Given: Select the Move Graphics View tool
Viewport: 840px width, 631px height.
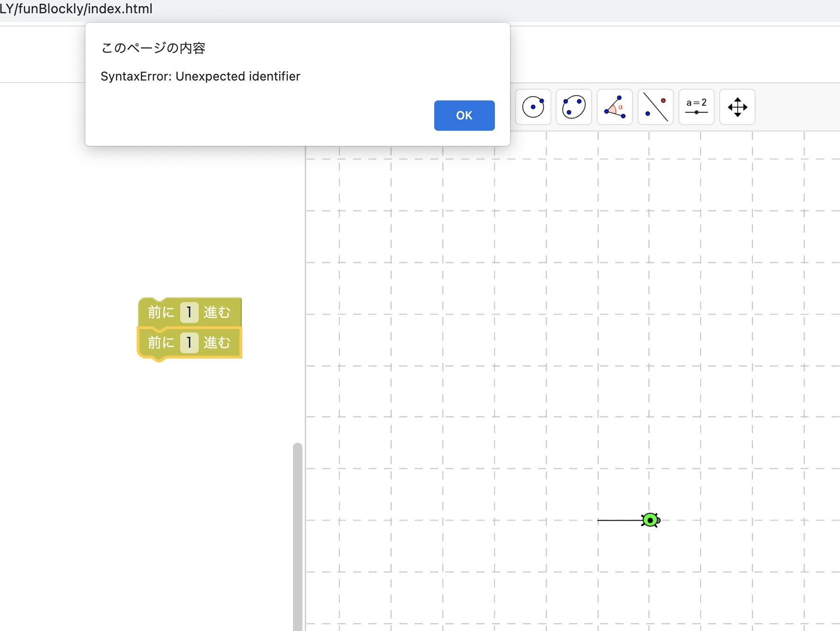Looking at the screenshot, I should (x=737, y=107).
